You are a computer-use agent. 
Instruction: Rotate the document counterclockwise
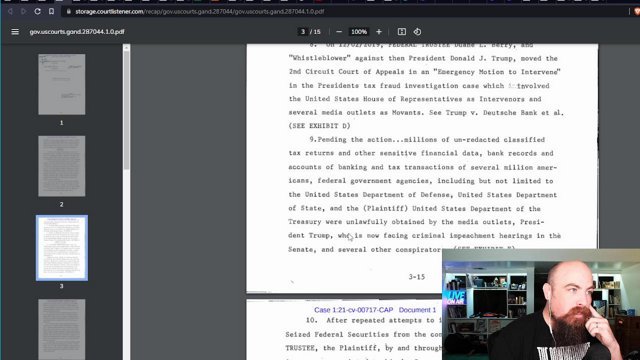(x=417, y=32)
